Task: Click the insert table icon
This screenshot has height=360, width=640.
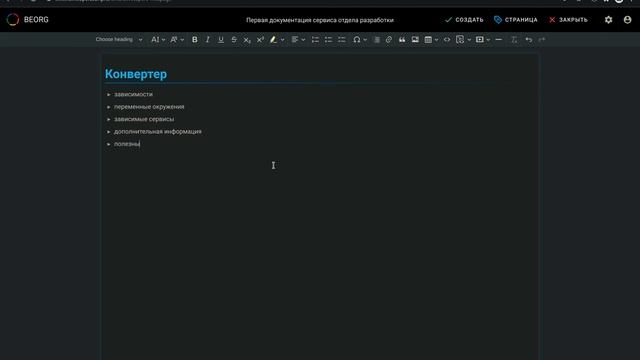Action: [428, 40]
